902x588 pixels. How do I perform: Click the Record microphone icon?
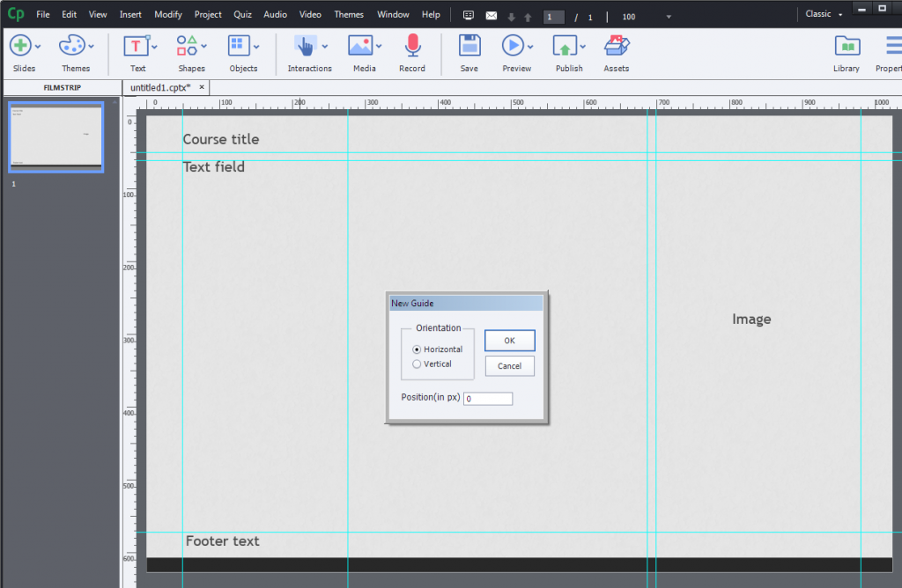[412, 46]
